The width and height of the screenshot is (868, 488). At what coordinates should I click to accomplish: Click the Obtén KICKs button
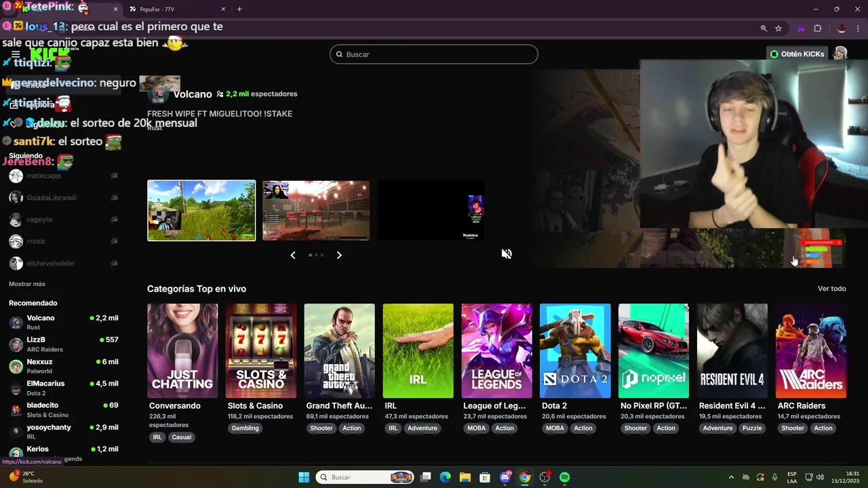797,54
